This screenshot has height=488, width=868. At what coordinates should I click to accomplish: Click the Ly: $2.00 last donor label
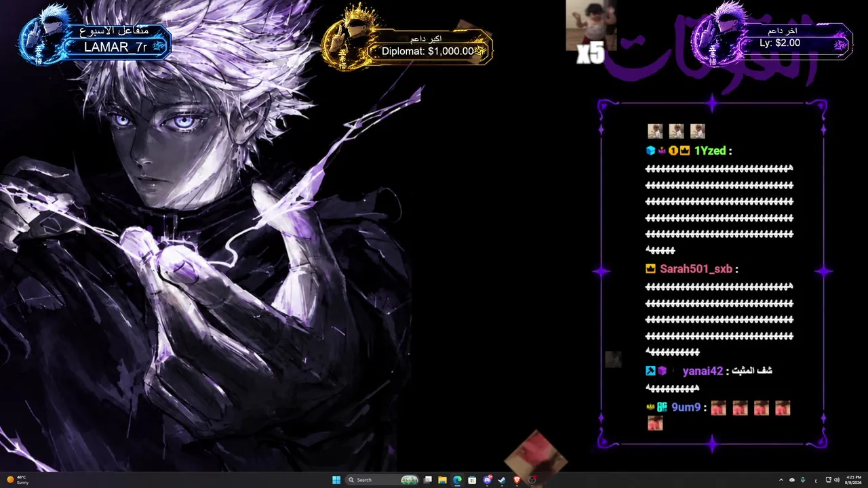(x=780, y=43)
